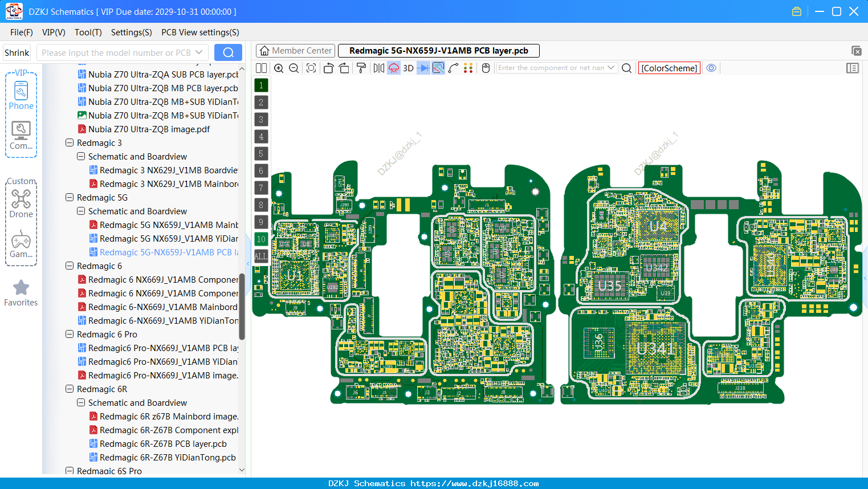The width and height of the screenshot is (868, 489).
Task: Click the blue model search button
Action: point(228,52)
